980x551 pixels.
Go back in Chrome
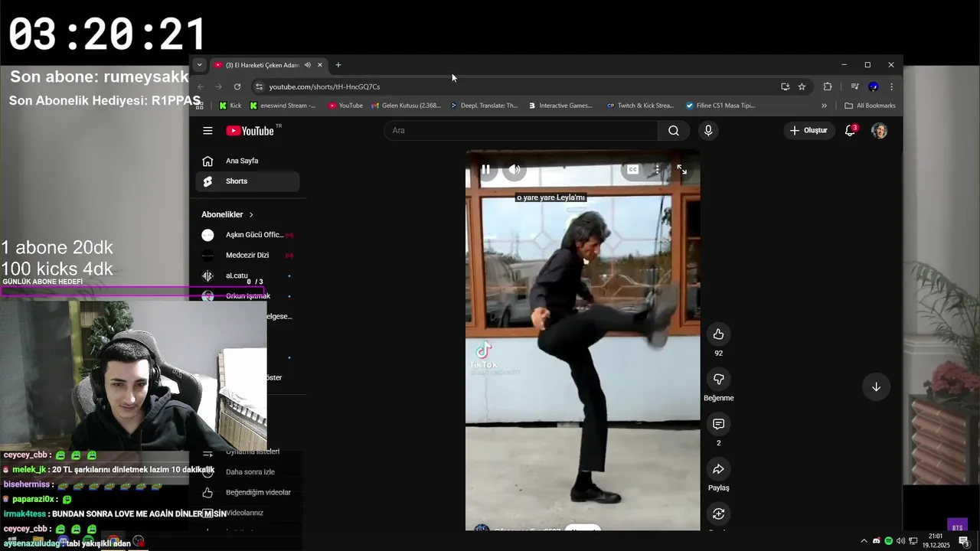[201, 86]
